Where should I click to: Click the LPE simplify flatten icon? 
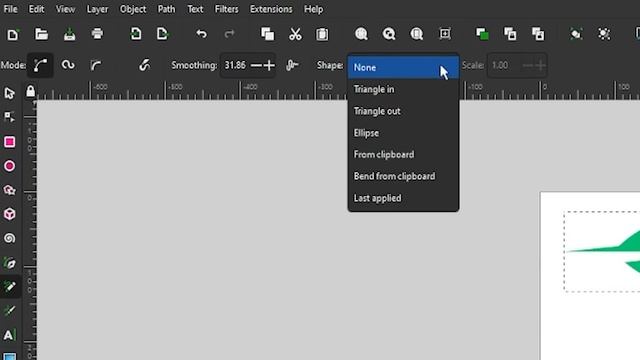point(292,65)
